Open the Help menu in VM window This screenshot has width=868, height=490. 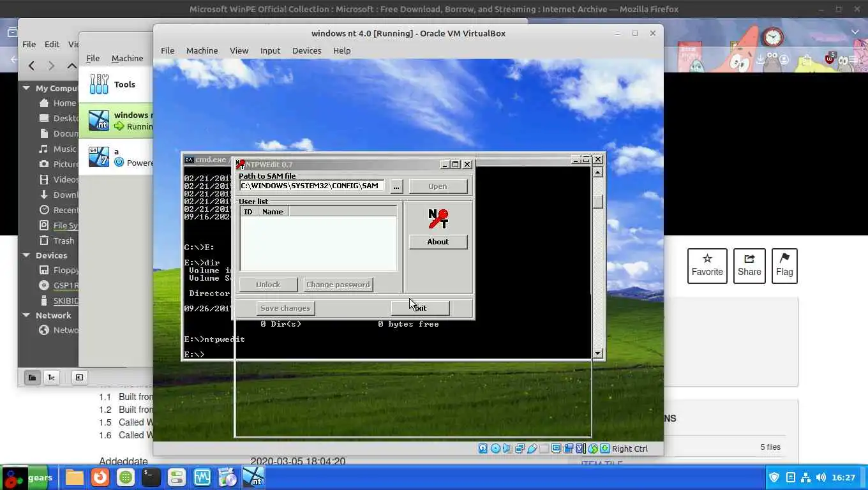tap(341, 50)
